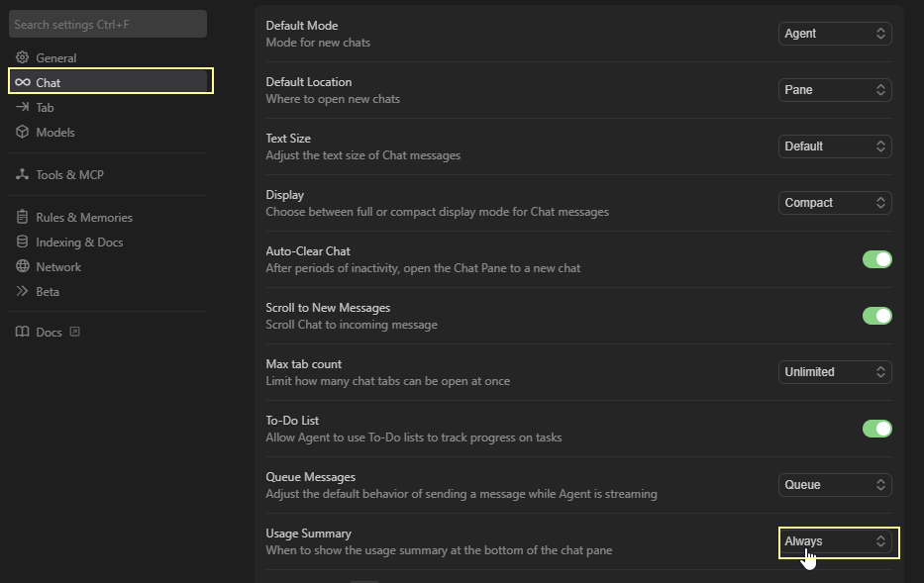Open the Default Mode dropdown set to Agent
This screenshot has width=924, height=583.
[835, 34]
